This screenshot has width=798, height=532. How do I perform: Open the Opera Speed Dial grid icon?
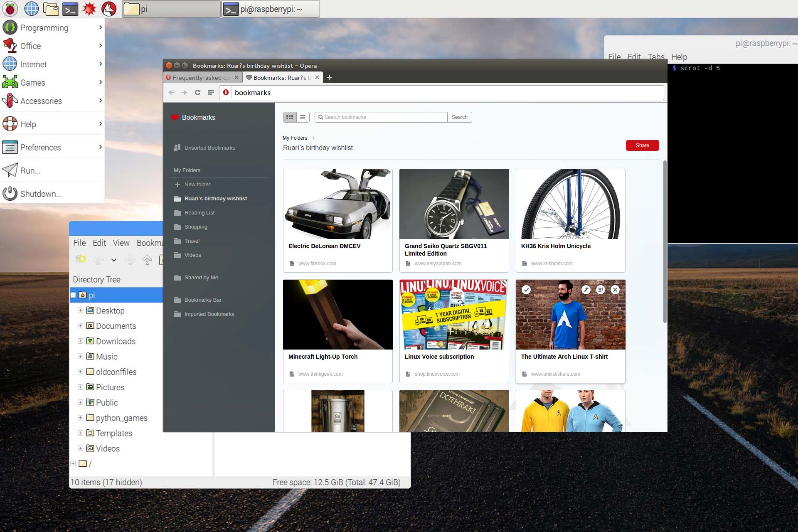coord(211,93)
